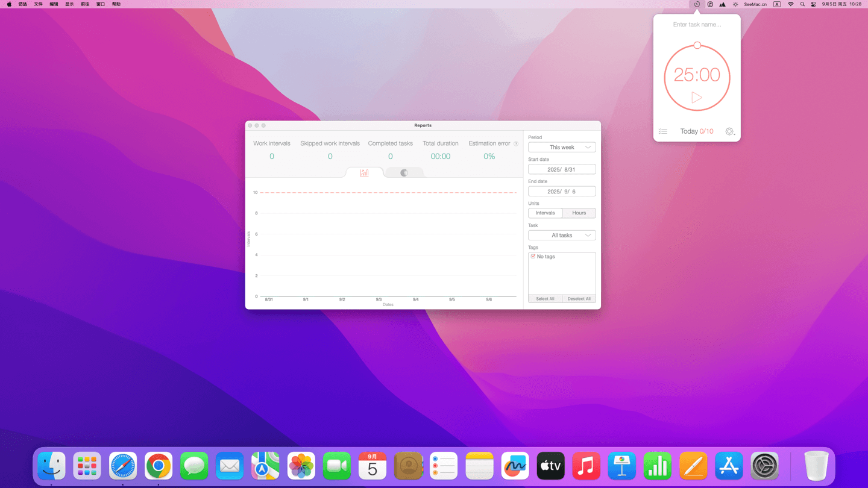Click the circular timer dial handle
The height and width of the screenshot is (488, 868).
point(697,45)
